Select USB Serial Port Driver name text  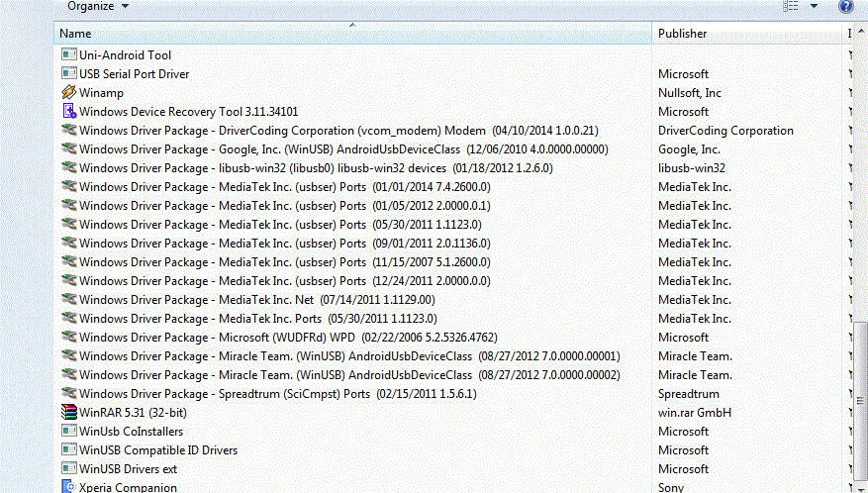(x=134, y=73)
